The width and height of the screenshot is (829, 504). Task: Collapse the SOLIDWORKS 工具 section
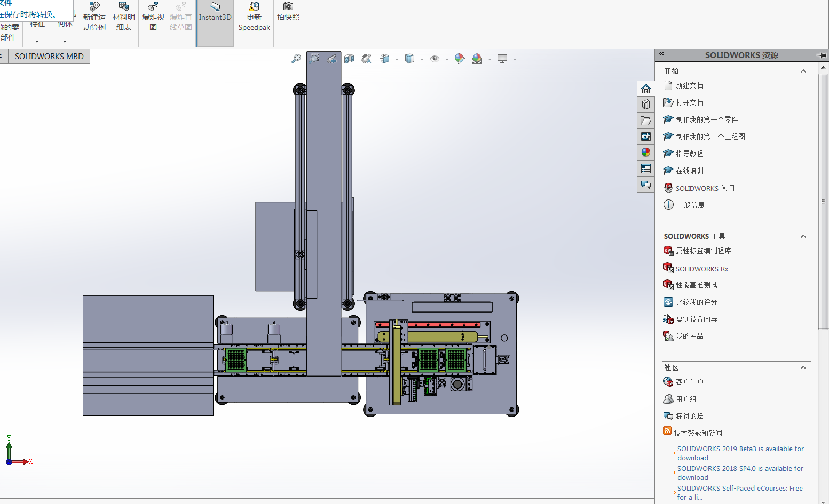(x=803, y=236)
